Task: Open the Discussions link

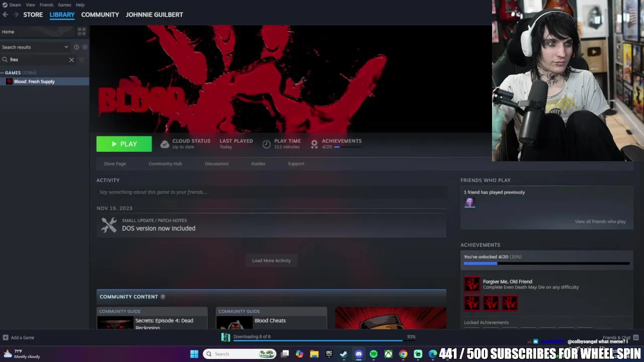Action: coord(216,163)
